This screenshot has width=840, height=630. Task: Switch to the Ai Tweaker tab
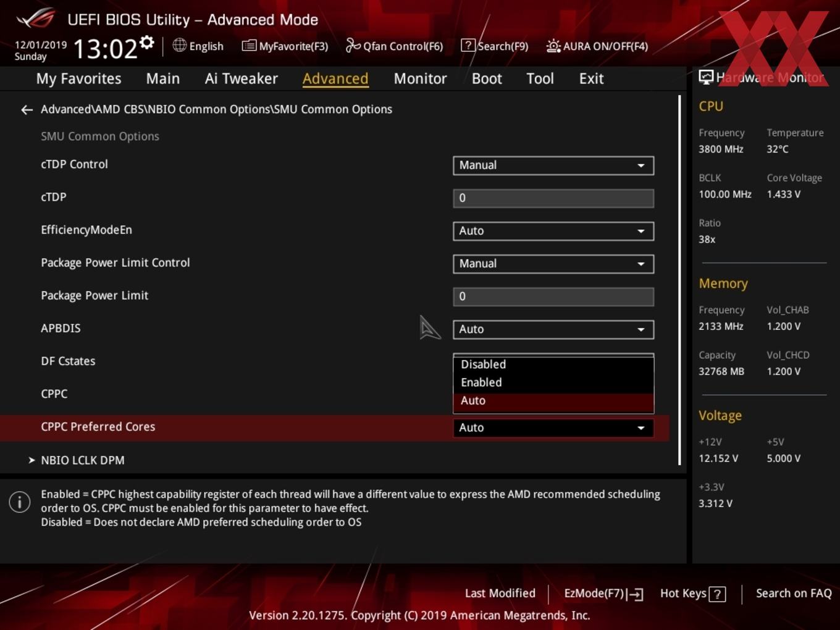[241, 78]
